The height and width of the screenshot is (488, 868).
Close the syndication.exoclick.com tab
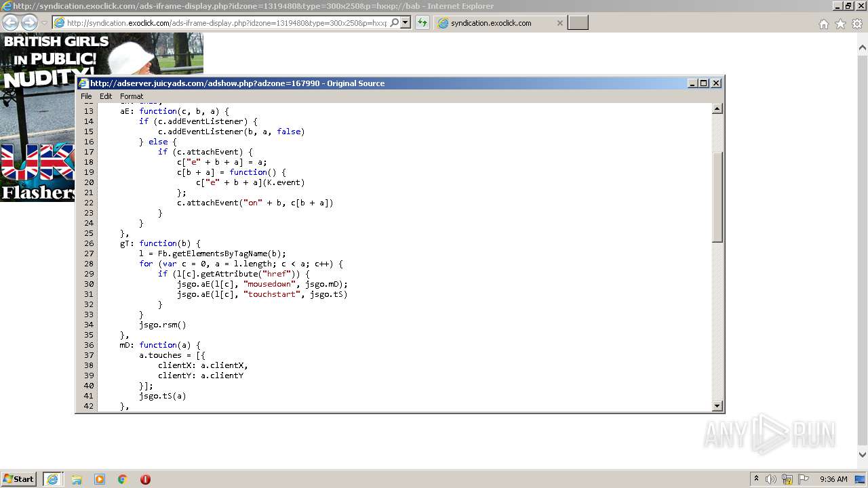point(559,23)
